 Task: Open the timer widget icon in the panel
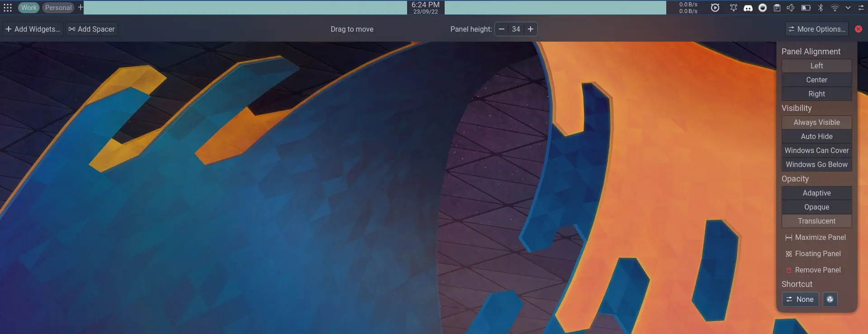coord(715,8)
